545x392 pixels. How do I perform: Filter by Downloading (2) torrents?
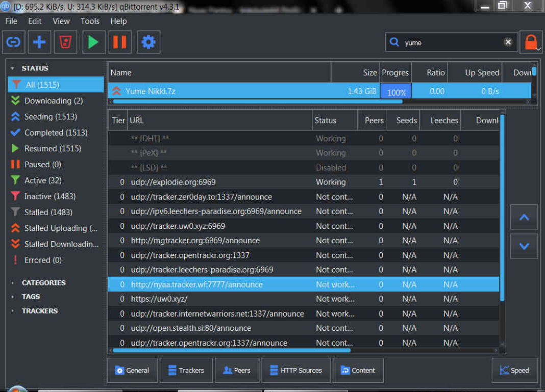tap(56, 101)
